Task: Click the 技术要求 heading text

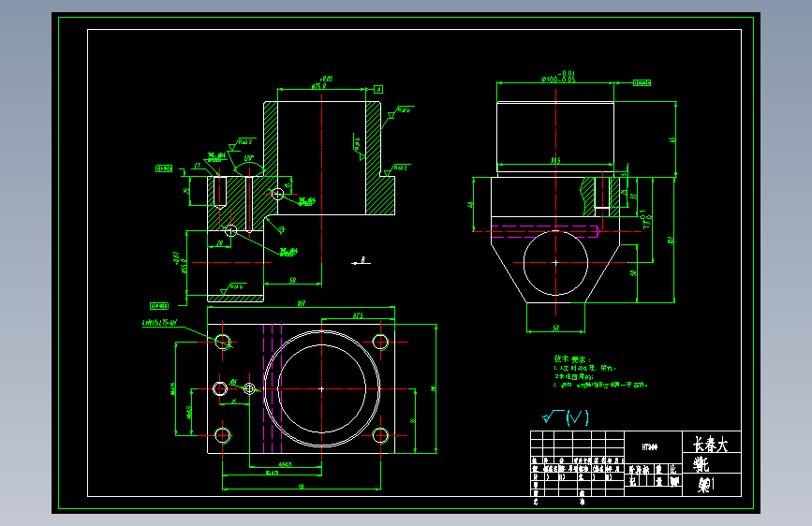Action: click(x=571, y=358)
